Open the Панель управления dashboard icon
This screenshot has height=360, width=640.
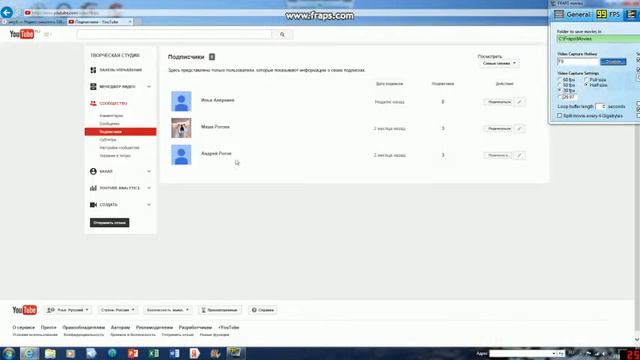coord(93,70)
